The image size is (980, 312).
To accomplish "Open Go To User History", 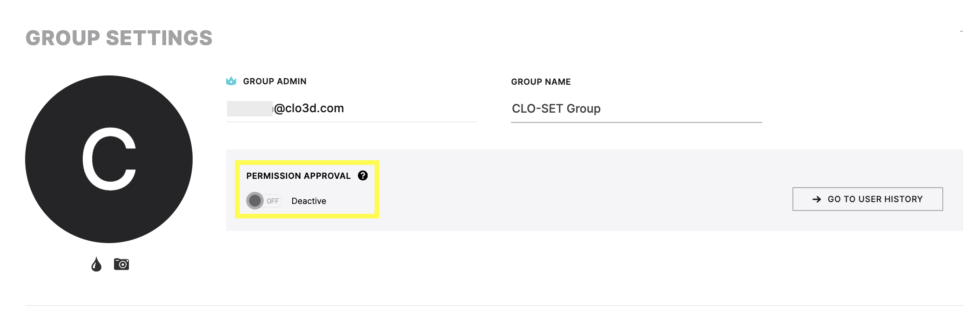I will pos(868,199).
